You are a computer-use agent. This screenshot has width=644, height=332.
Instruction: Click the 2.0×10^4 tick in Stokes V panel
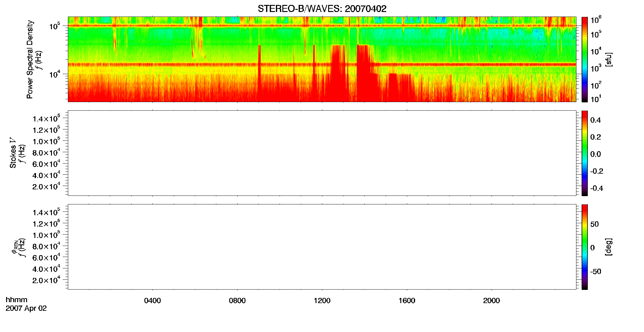pos(46,186)
